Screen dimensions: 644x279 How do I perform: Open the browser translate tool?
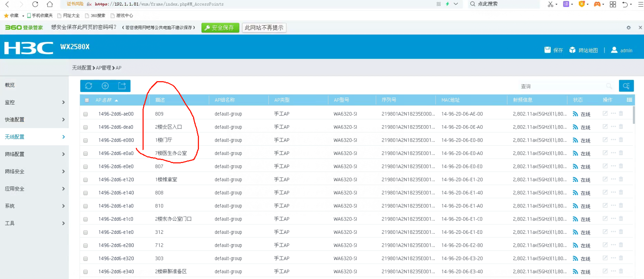(566, 4)
